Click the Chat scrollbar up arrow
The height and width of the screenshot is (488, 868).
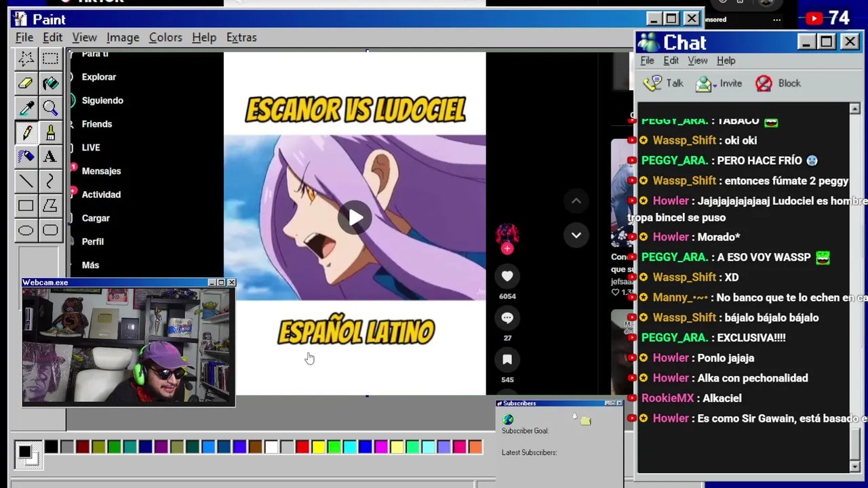click(x=854, y=108)
